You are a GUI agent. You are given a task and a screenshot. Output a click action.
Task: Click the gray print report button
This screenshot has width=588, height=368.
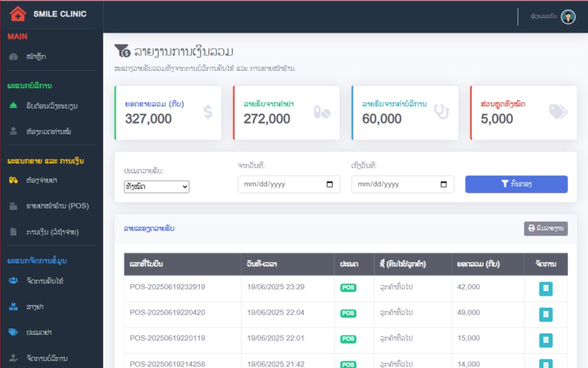546,228
